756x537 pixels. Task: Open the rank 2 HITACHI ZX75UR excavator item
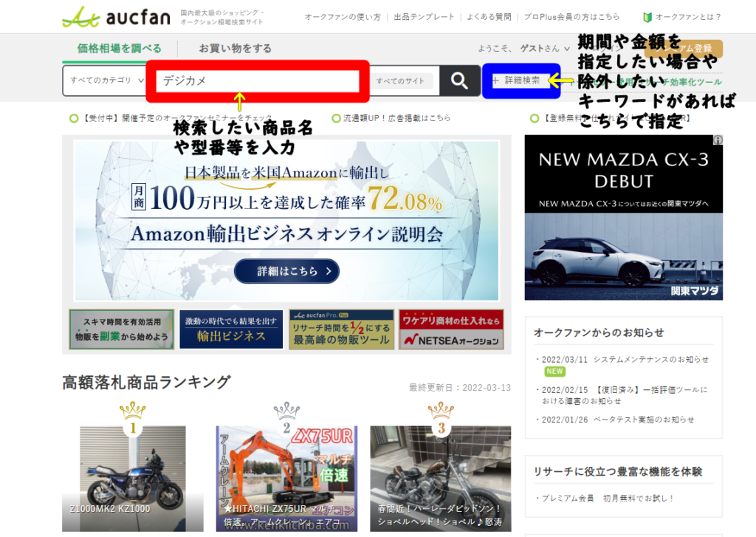point(287,479)
